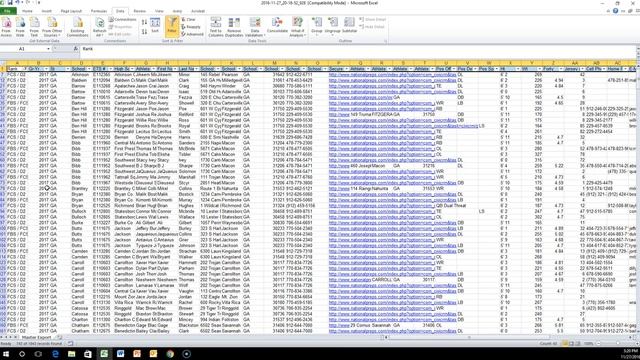
Task: Open the Windows Start menu
Action: pos(6,354)
